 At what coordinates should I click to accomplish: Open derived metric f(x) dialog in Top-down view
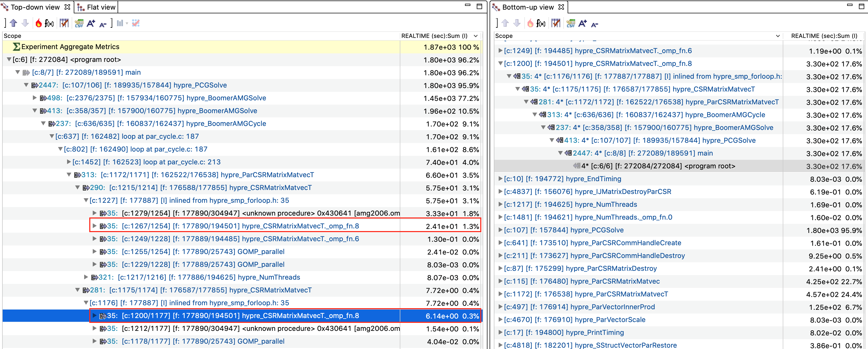pyautogui.click(x=49, y=23)
